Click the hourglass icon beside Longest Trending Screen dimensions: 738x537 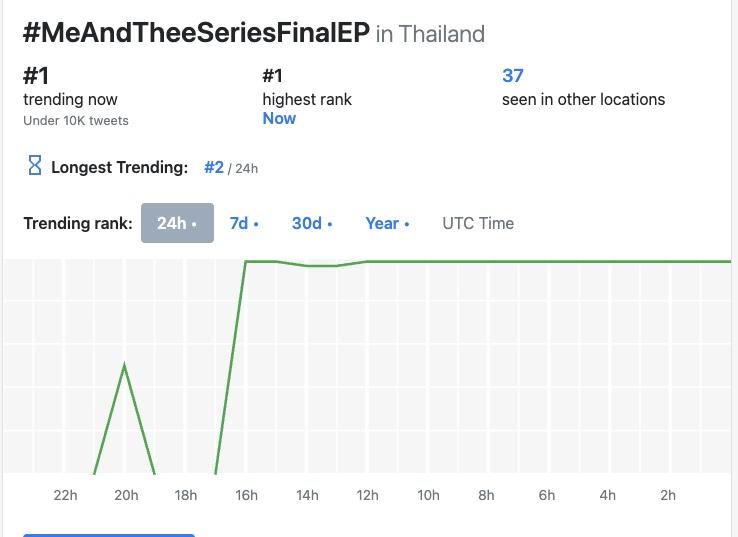tap(35, 166)
